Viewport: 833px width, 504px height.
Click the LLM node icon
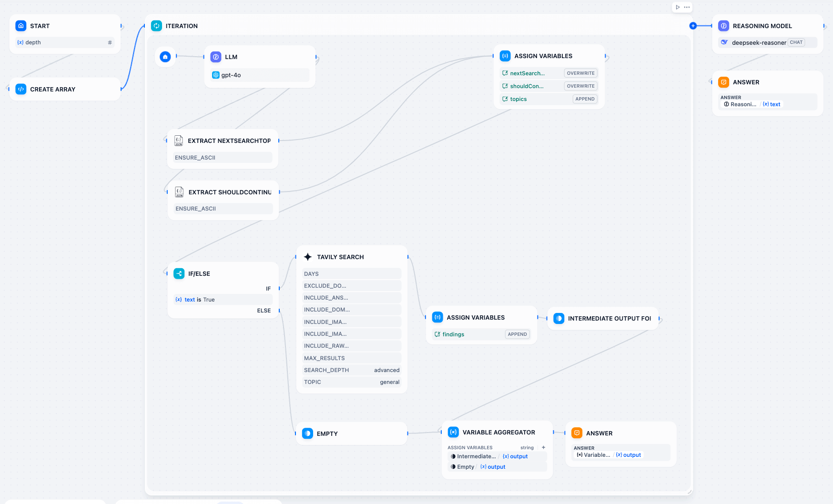click(x=216, y=57)
